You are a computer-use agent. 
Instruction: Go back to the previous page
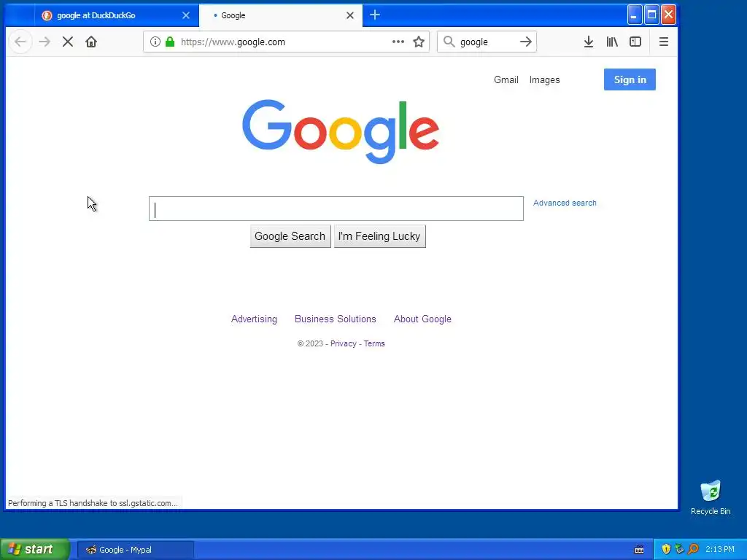(20, 42)
